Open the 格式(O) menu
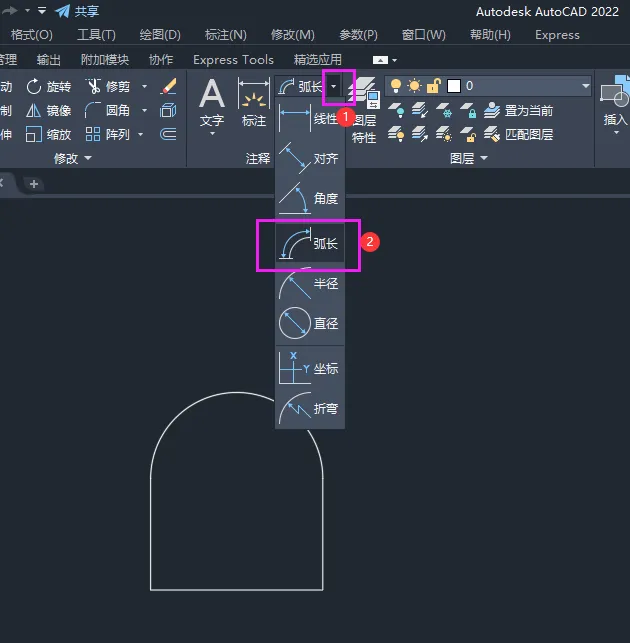The width and height of the screenshot is (630, 643). tap(31, 35)
